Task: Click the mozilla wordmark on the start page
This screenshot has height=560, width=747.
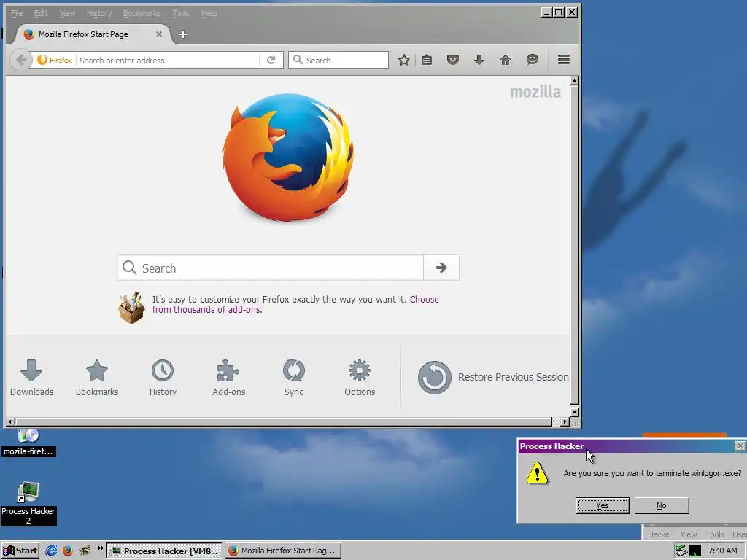Action: pyautogui.click(x=535, y=91)
